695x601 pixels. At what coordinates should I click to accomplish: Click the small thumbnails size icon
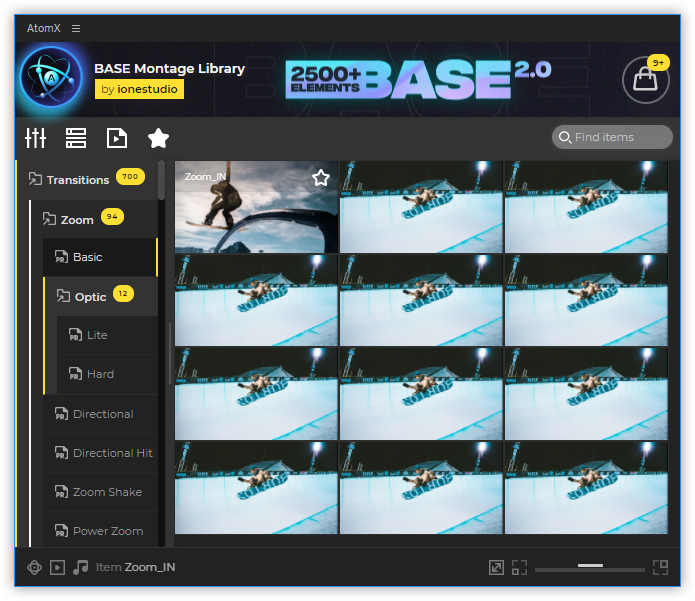click(519, 567)
